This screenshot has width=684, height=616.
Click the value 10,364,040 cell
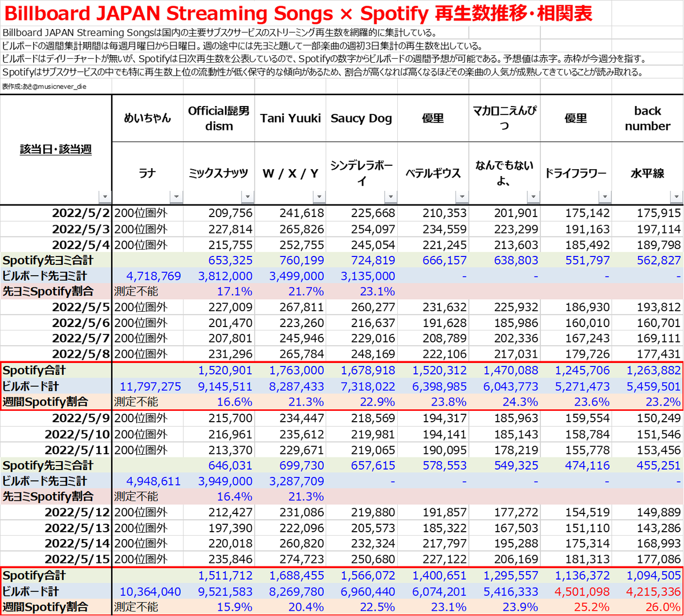[x=148, y=591]
